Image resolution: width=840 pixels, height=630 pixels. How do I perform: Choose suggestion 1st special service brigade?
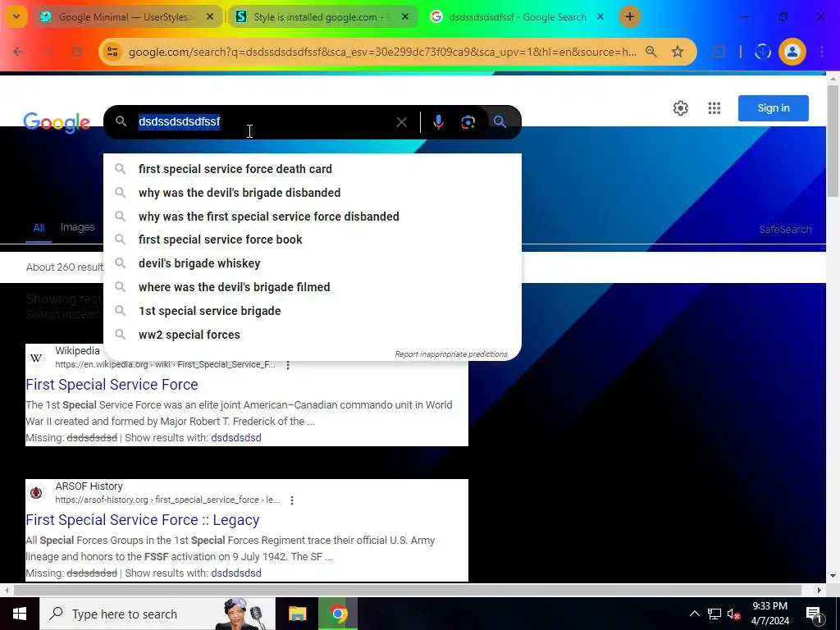[x=313, y=311]
